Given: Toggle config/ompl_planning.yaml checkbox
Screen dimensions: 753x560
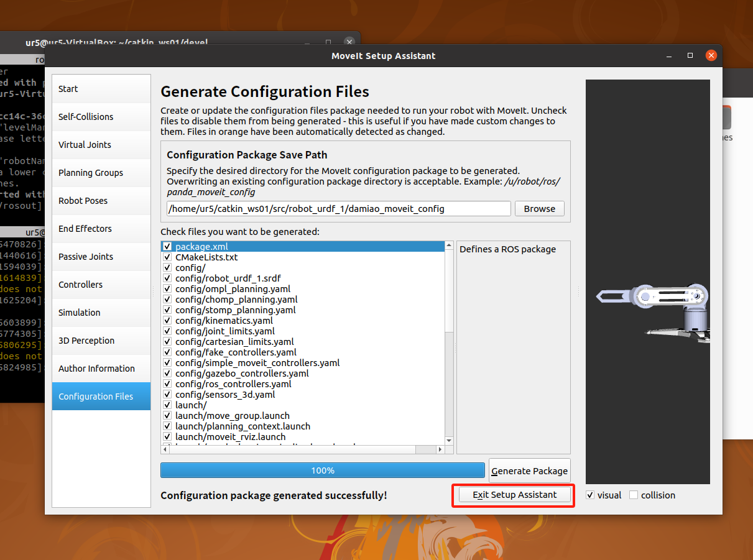Looking at the screenshot, I should [x=167, y=289].
